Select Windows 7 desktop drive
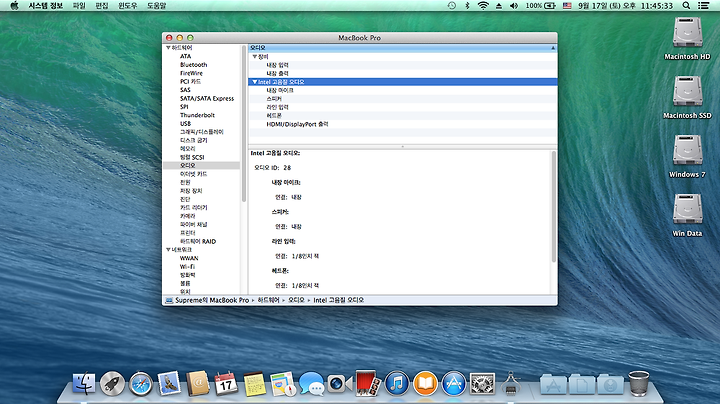 687,156
